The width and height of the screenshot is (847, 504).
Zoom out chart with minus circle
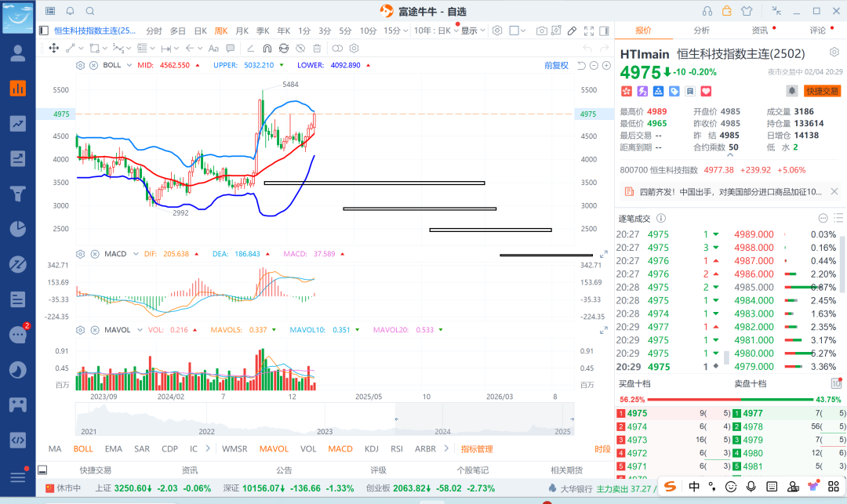coord(594,65)
